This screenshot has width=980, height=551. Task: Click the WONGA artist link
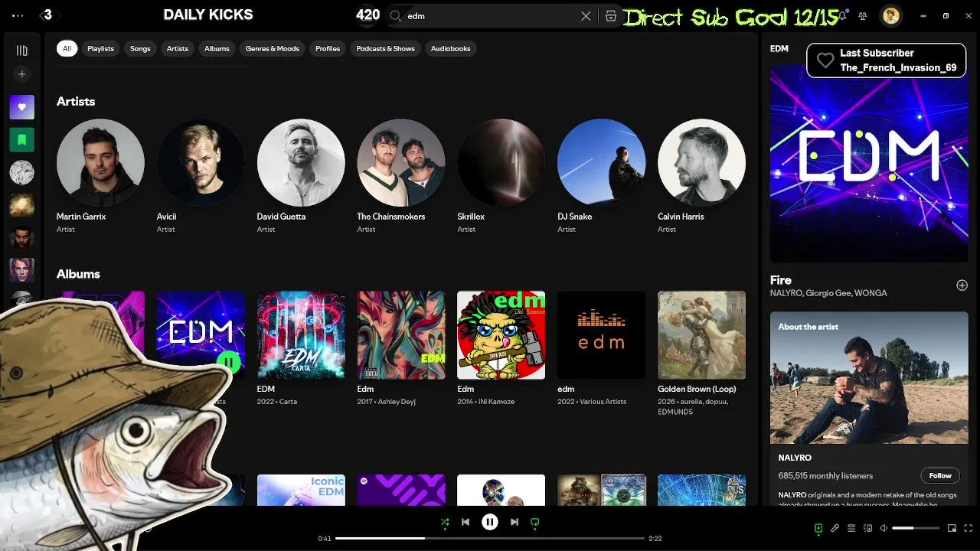tap(871, 293)
